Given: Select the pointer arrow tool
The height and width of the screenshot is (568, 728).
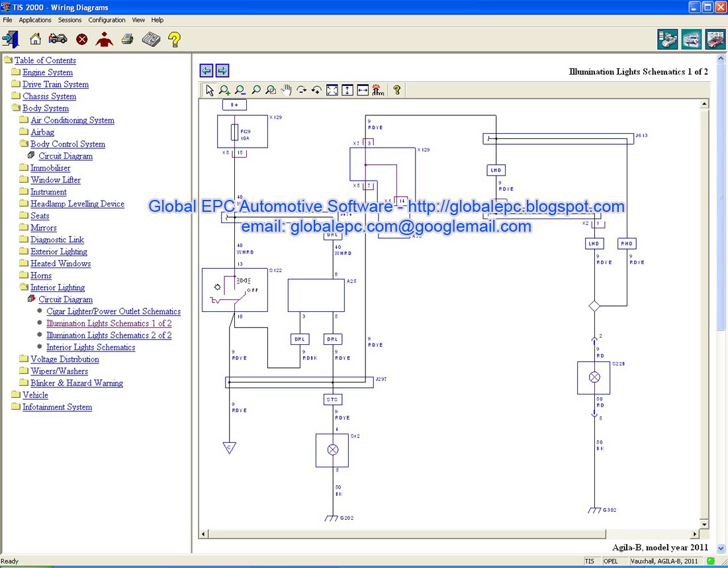Looking at the screenshot, I should point(210,90).
